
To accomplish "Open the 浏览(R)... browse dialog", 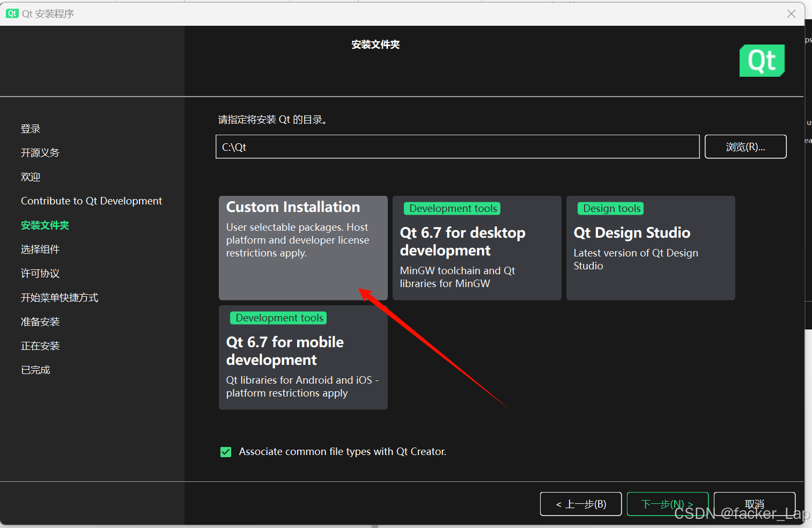I will [745, 146].
